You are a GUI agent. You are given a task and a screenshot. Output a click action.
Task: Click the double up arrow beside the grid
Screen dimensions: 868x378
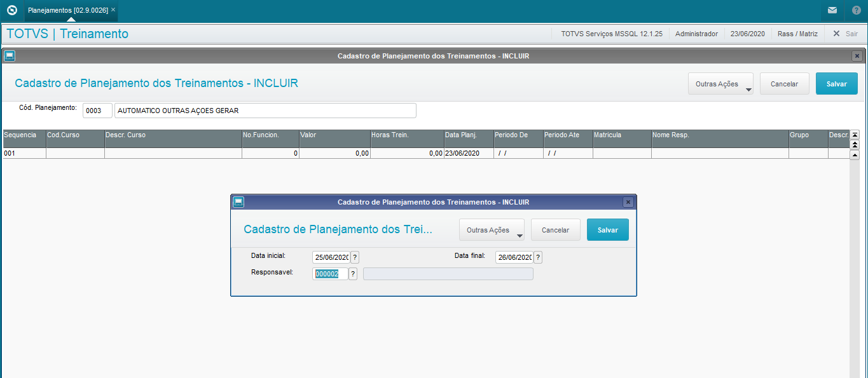[x=855, y=145]
